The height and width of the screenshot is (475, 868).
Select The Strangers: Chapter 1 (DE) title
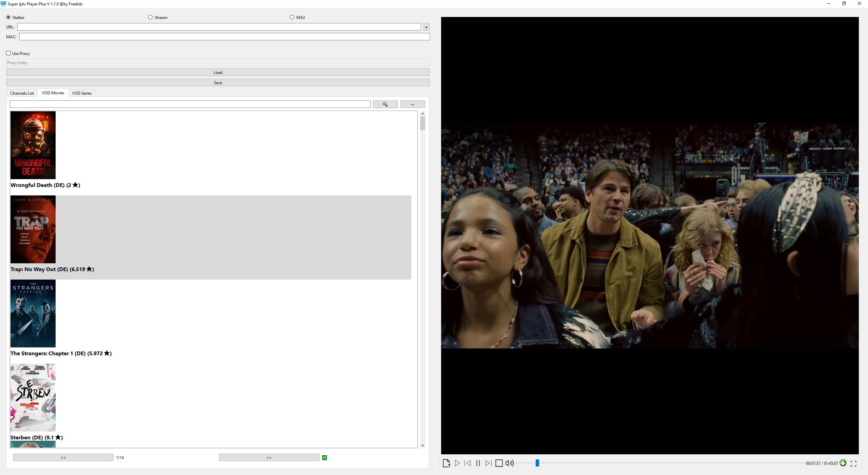point(61,353)
